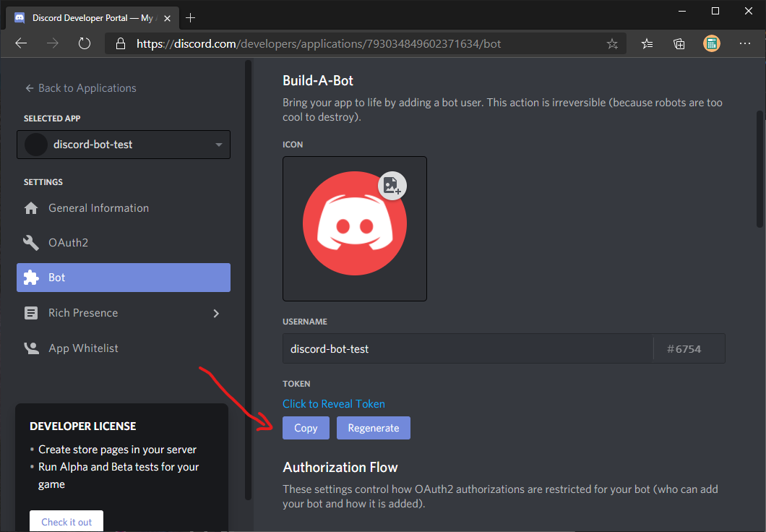Viewport: 766px width, 532px height.
Task: Upload new bot icon via image-plus button
Action: coord(392,186)
